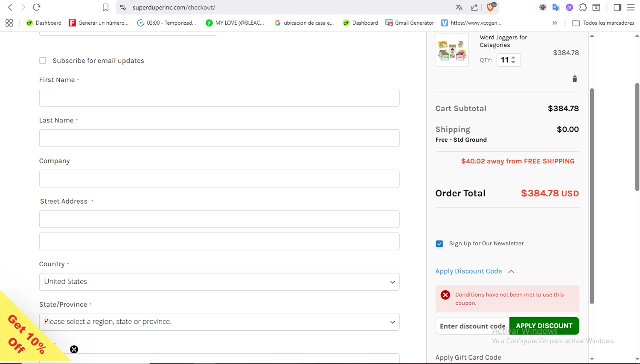Open the MY LOVE (@BLEAC... bookmark
The height and width of the screenshot is (364, 640).
coord(235,23)
